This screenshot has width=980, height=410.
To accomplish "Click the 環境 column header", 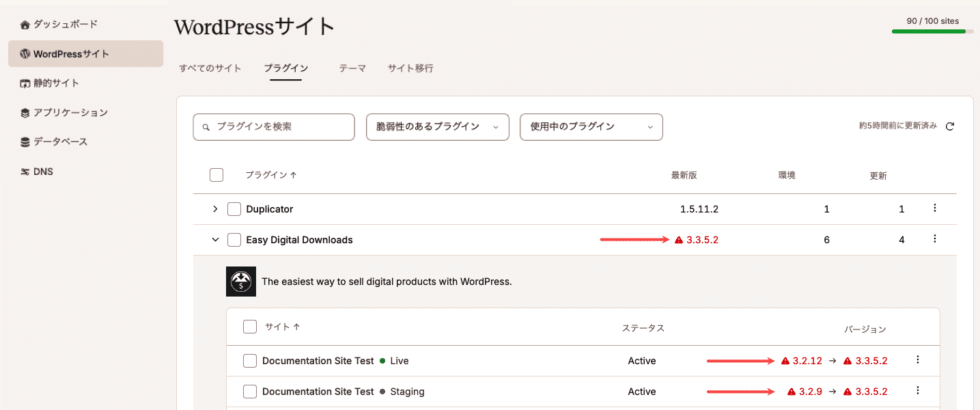I will (x=787, y=176).
